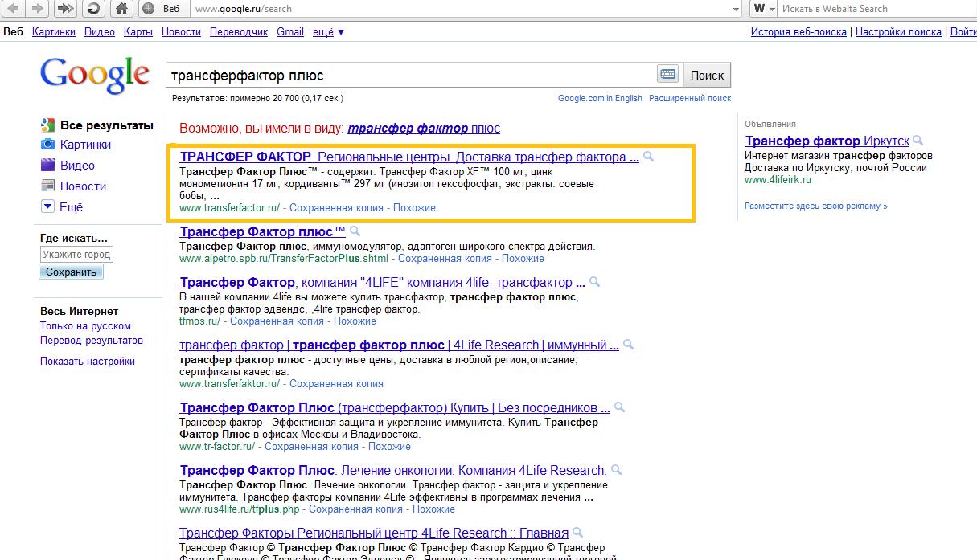977x560 pixels.
Task: Open Gmail in the top Google bar
Action: click(x=290, y=32)
